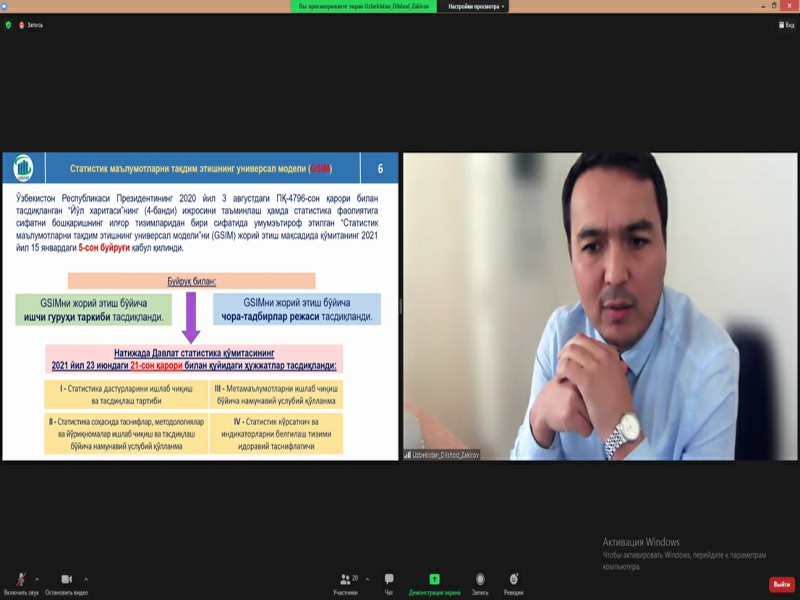Click the shared GSIM presentation slide
Screen dimensions: 800x600
point(200,306)
